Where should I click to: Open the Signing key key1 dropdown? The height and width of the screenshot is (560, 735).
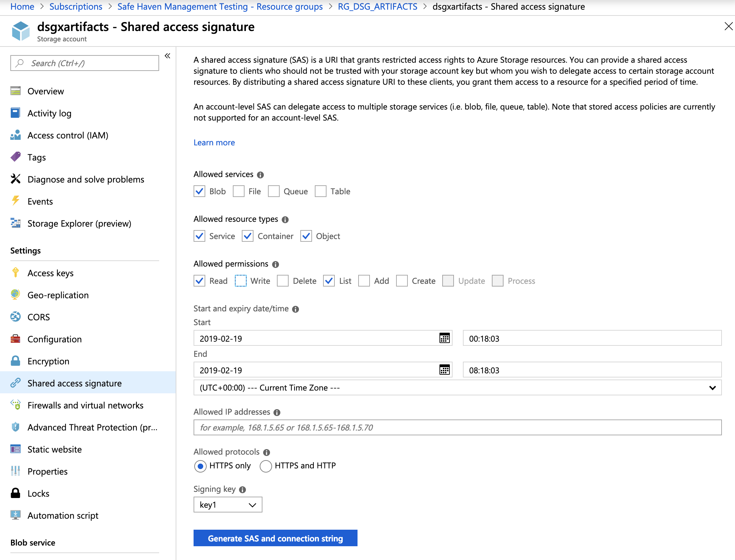[x=228, y=505]
